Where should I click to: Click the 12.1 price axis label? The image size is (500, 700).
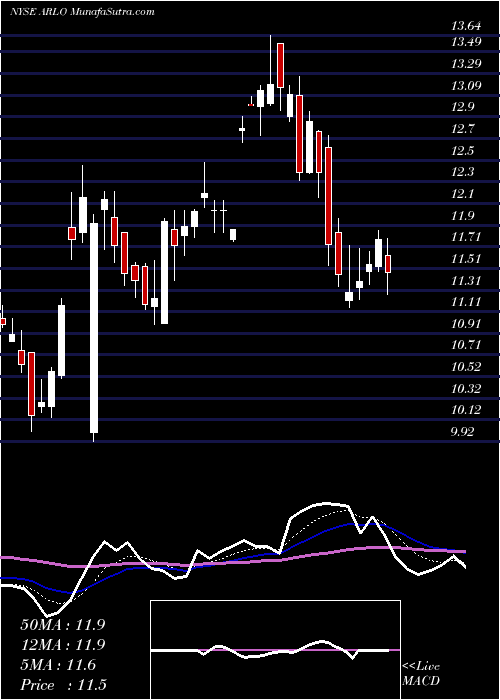pyautogui.click(x=464, y=194)
